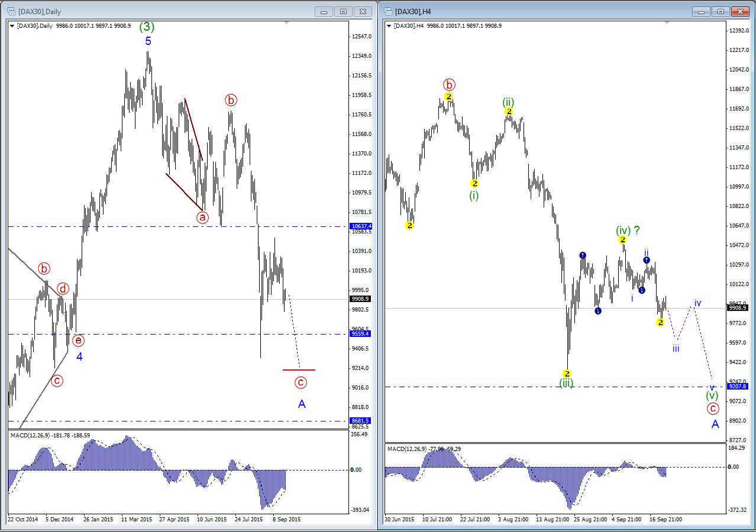
Task: Click the 9207.8 price level tag in H4 chart
Action: click(738, 387)
